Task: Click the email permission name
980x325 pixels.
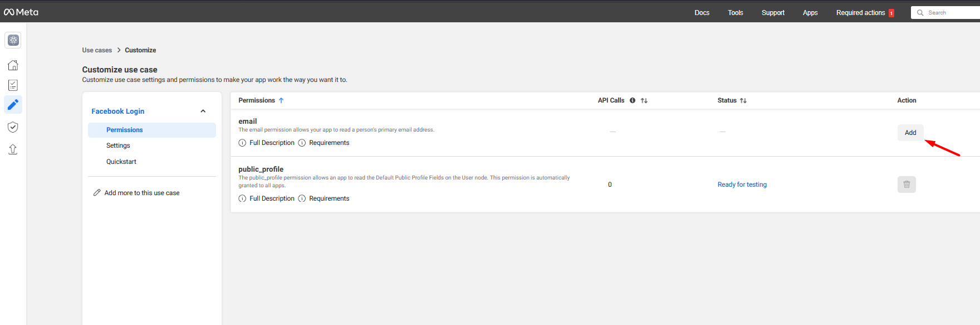Action: (x=248, y=122)
